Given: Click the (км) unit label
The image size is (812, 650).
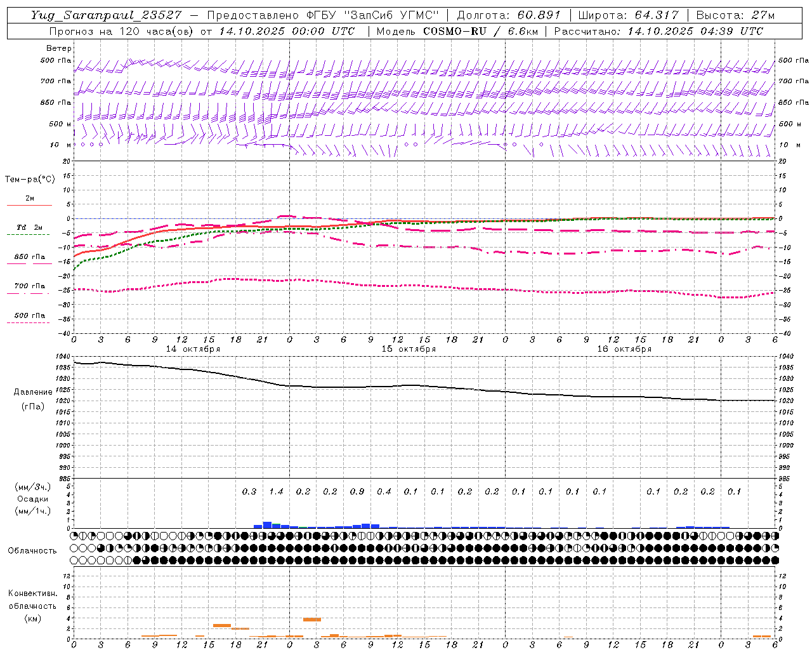Looking at the screenshot, I should pos(33,618).
